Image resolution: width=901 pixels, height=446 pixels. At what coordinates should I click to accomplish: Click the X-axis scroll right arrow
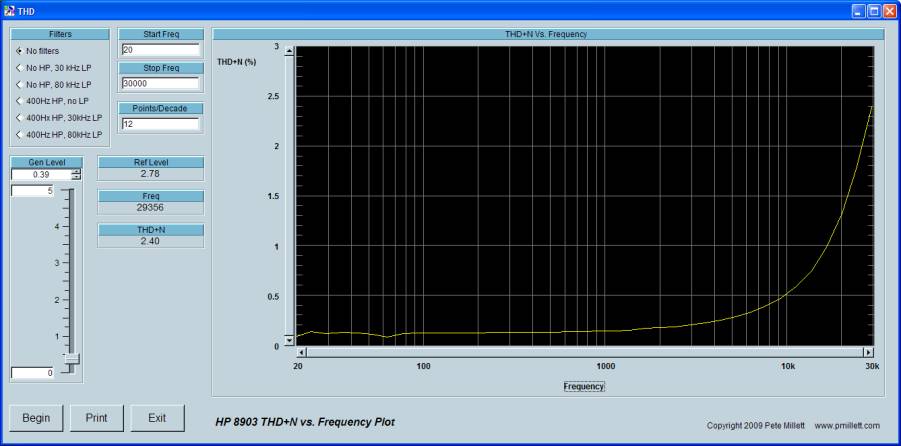pos(868,352)
